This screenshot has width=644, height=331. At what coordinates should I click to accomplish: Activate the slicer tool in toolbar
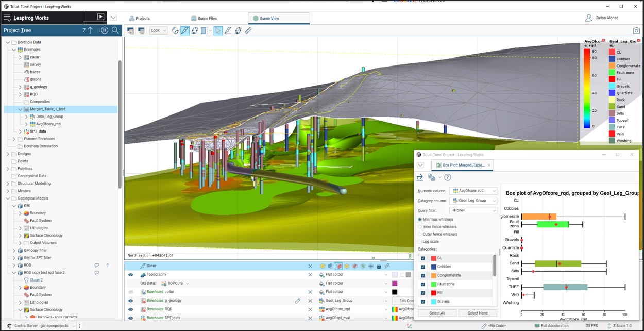coord(185,31)
